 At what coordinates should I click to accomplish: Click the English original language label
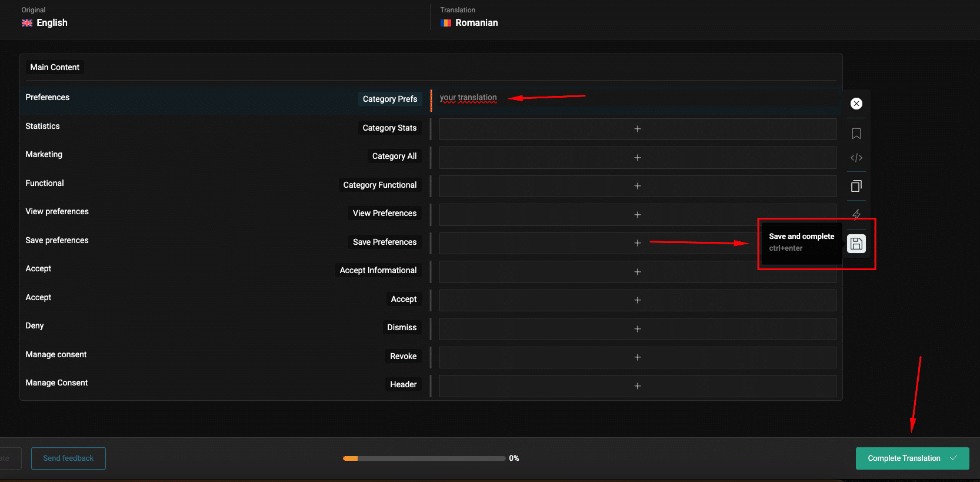point(52,22)
